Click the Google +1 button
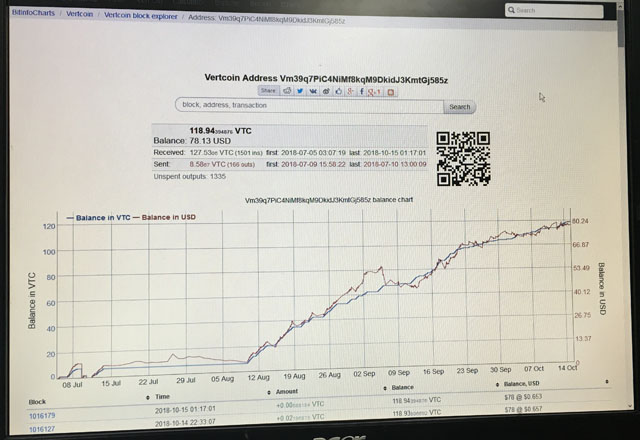This screenshot has width=640, height=440. point(374,92)
